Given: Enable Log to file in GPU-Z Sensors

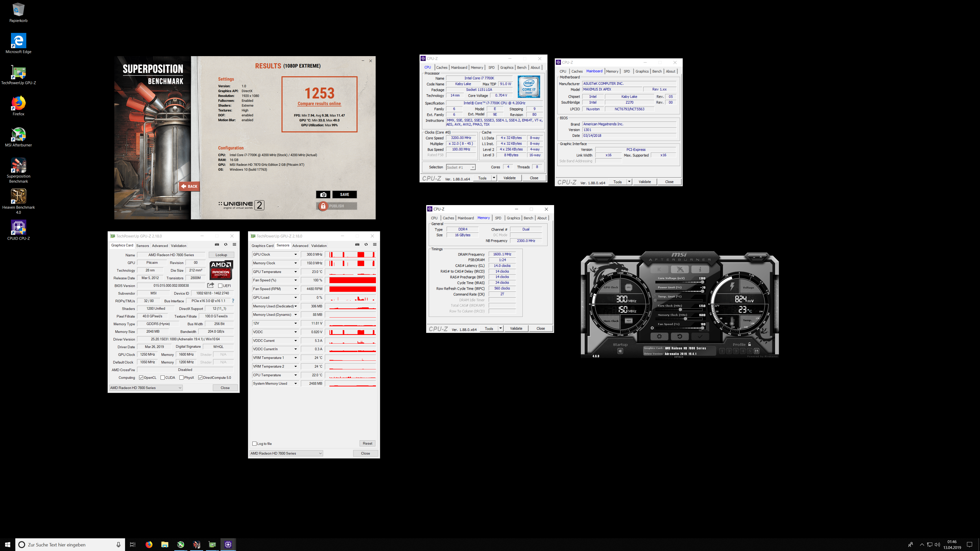Looking at the screenshot, I should pyautogui.click(x=254, y=443).
